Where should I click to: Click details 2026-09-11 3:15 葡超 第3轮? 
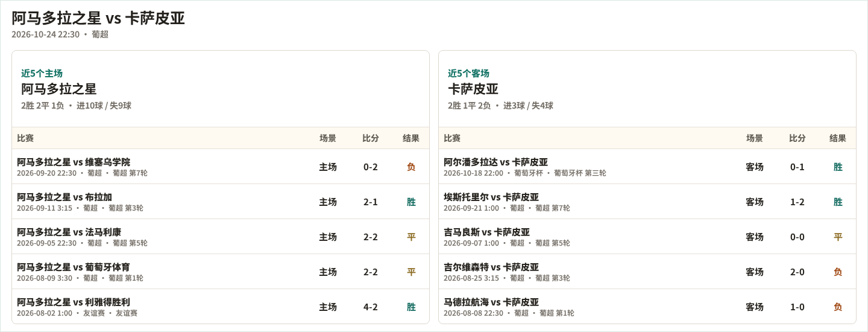pyautogui.click(x=80, y=208)
